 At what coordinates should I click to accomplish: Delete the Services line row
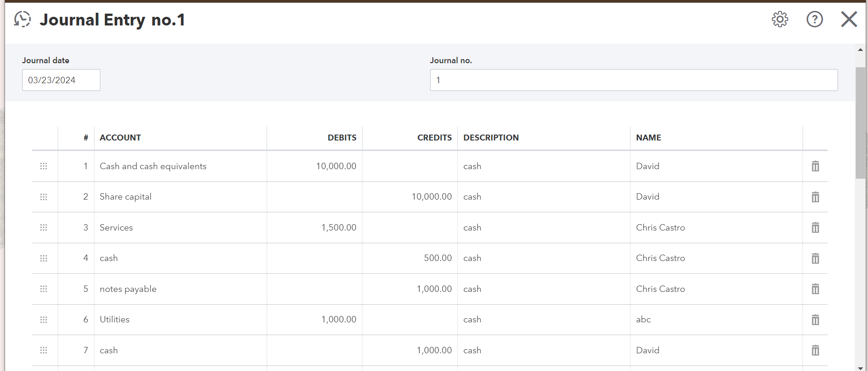coord(815,228)
